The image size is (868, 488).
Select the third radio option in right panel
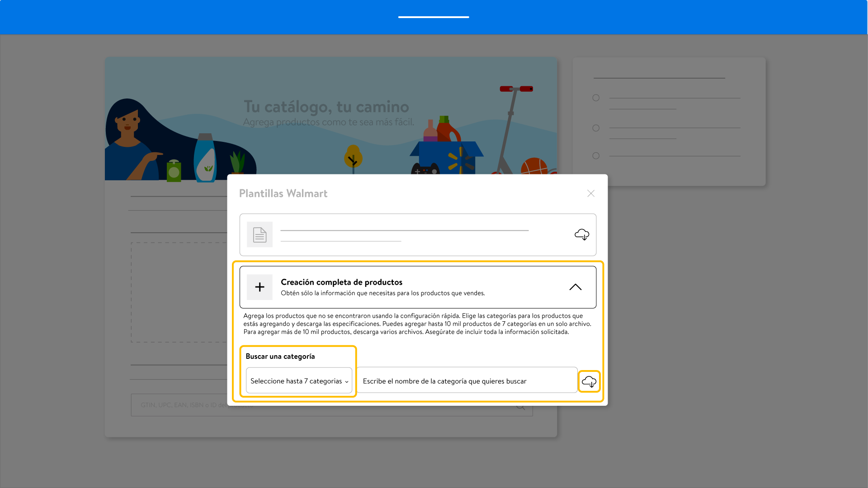596,156
